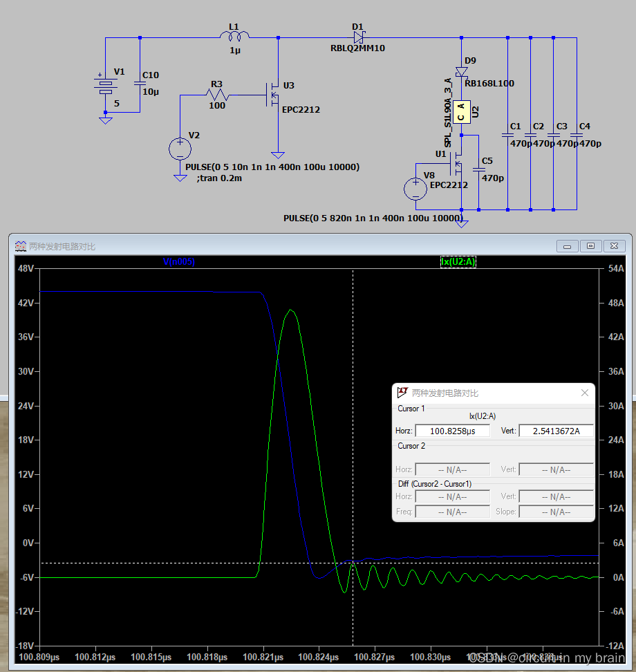This screenshot has width=636, height=672.
Task: Select the V8 voltage source symbol
Action: tap(415, 189)
